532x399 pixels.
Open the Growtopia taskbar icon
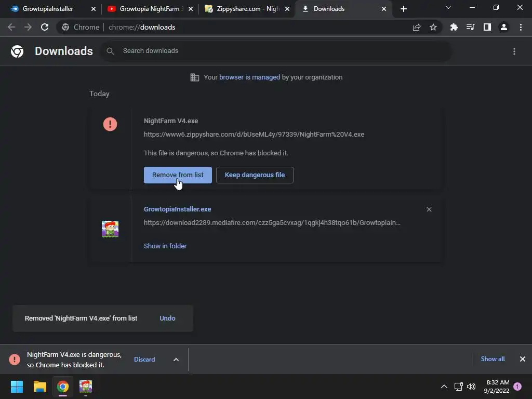86,387
